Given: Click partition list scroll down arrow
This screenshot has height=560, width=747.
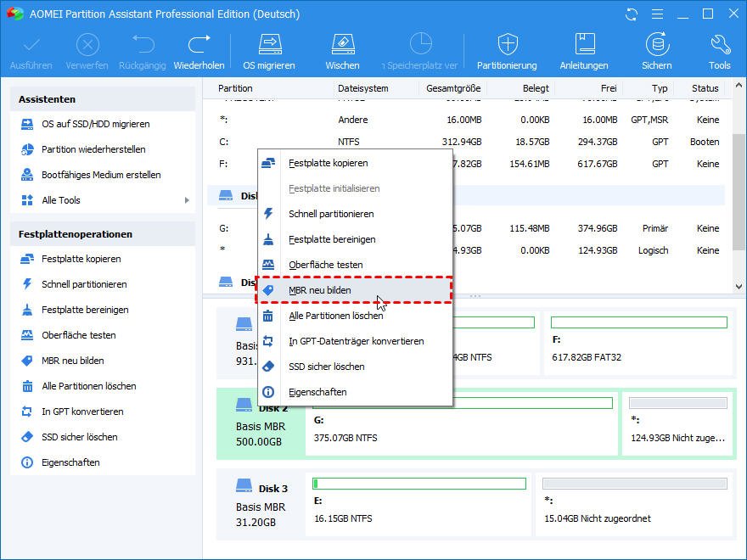Looking at the screenshot, I should click(739, 286).
